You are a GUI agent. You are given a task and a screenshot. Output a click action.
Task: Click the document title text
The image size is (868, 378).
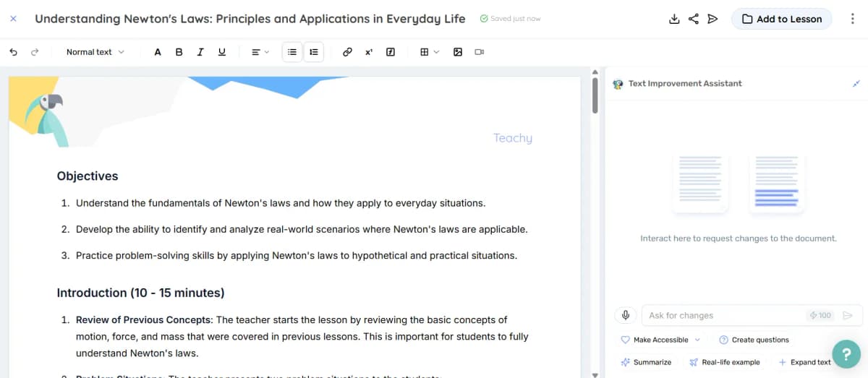[250, 19]
